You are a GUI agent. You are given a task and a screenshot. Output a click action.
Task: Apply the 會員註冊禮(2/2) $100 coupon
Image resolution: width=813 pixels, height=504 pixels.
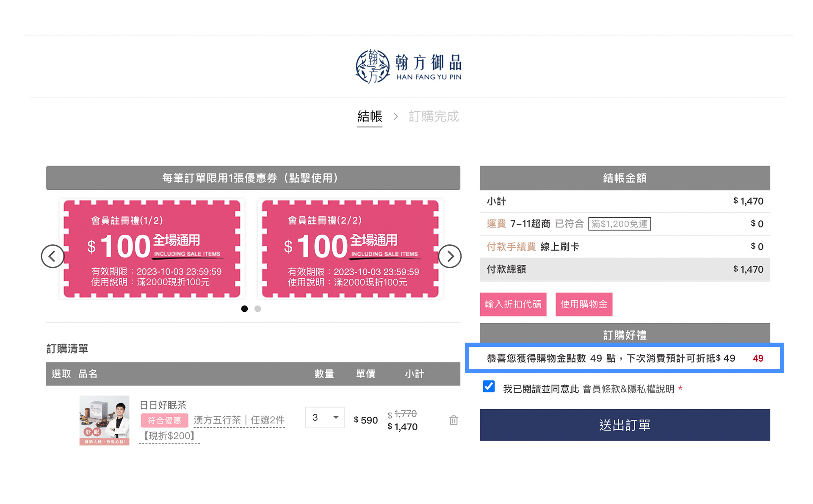(350, 249)
